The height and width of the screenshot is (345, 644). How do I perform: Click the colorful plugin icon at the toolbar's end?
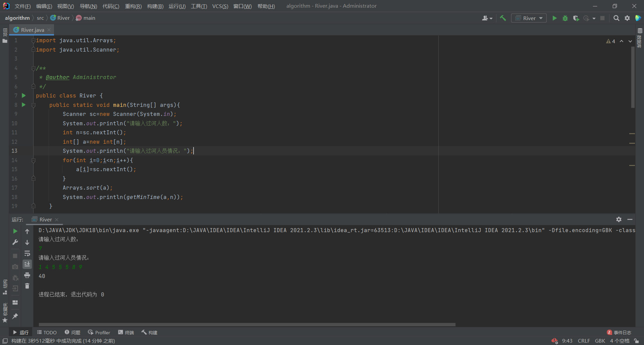[x=638, y=18]
